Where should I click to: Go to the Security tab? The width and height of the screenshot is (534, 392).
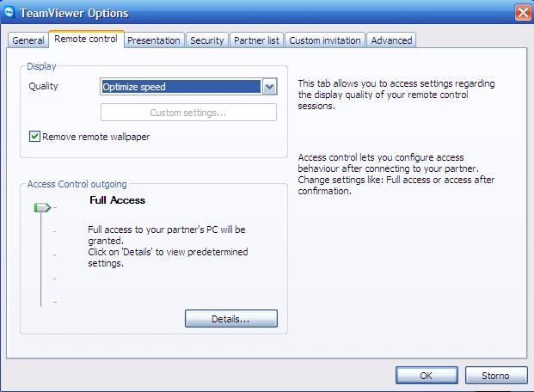tap(206, 40)
